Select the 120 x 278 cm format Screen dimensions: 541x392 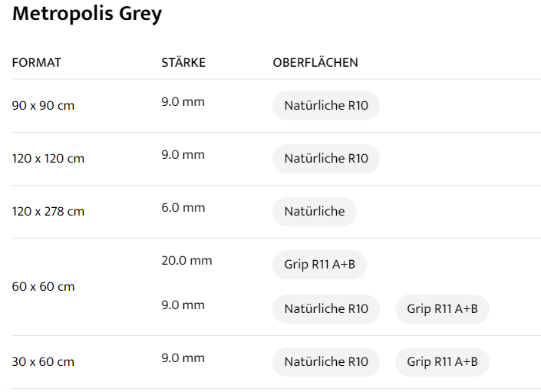click(x=48, y=212)
